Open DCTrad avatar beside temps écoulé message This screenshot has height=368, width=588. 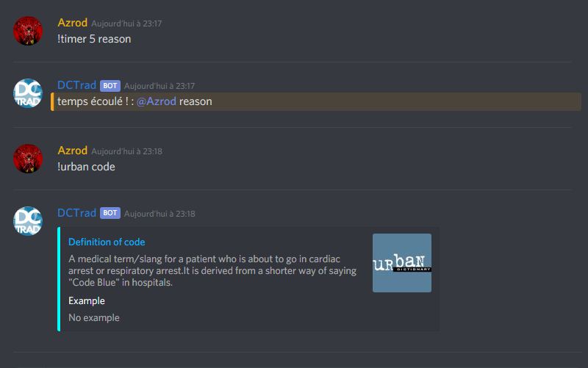click(28, 93)
